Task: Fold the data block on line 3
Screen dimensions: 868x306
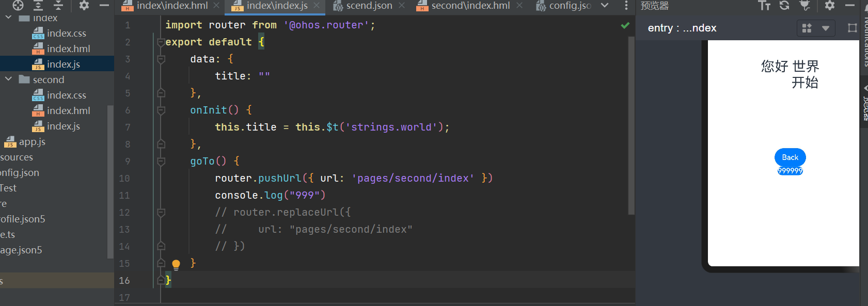Action: coord(161,59)
